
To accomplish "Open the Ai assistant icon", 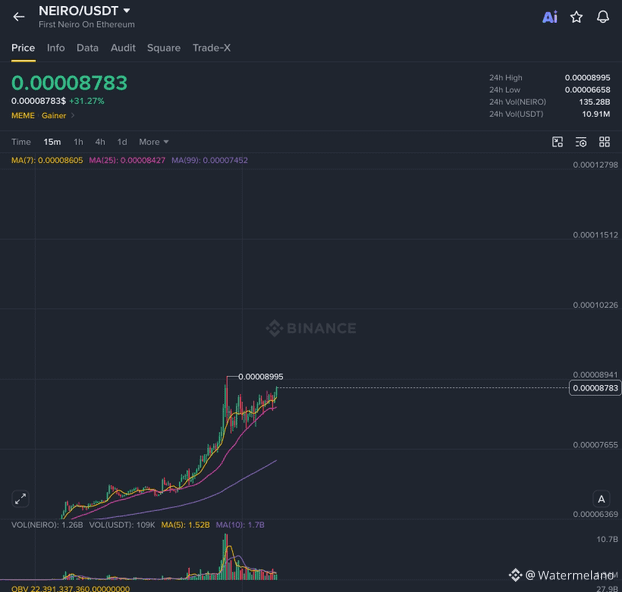I will (550, 17).
